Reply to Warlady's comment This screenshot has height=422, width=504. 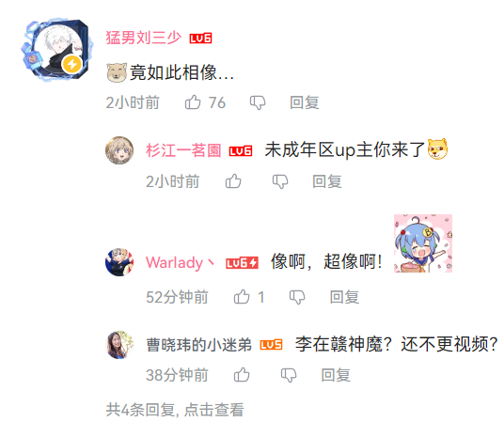pos(344,297)
